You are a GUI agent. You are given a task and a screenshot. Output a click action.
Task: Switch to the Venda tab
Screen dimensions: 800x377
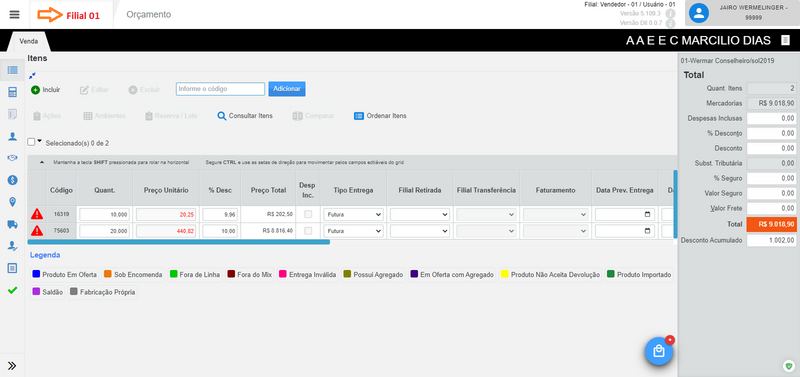click(x=29, y=41)
